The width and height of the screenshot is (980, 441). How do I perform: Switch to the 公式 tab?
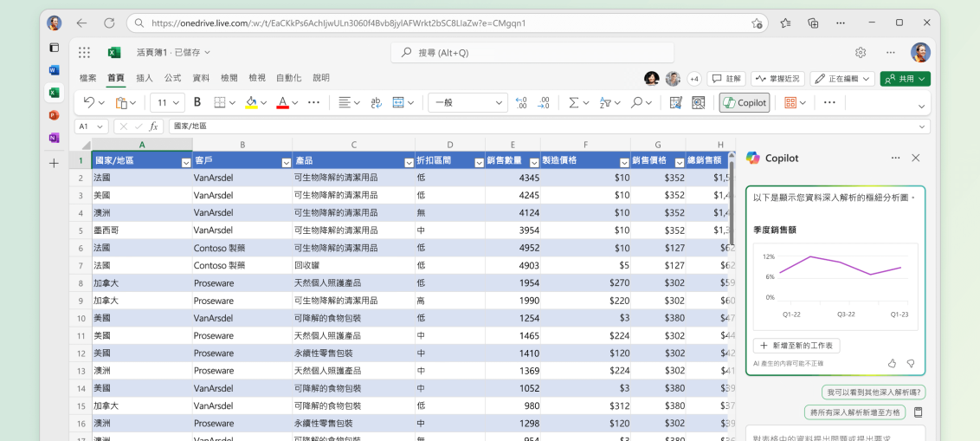(x=172, y=78)
